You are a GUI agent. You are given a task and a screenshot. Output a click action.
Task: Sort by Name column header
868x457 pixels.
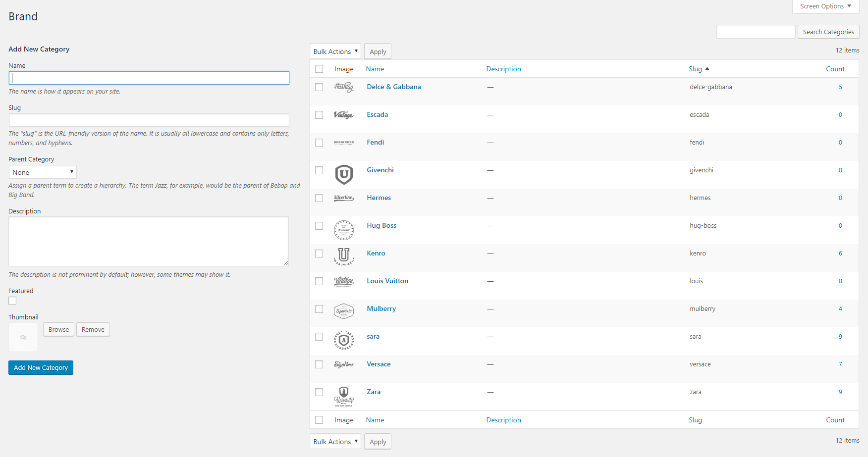click(375, 69)
